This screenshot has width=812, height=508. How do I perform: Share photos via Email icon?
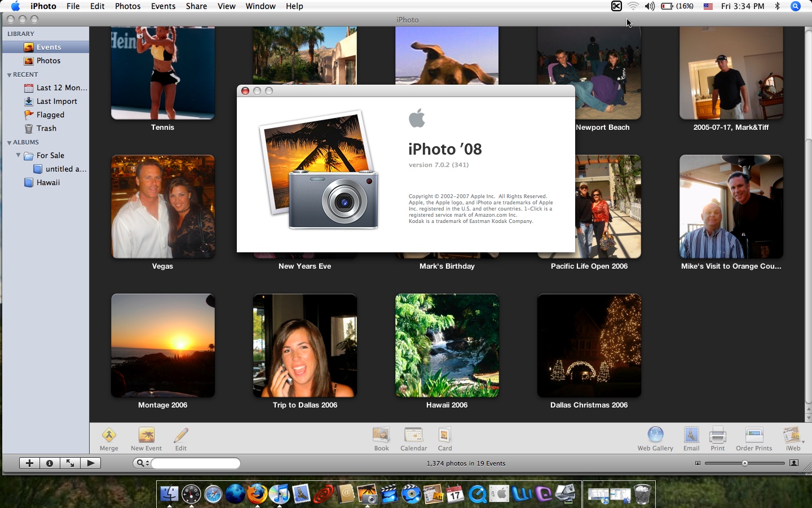pyautogui.click(x=691, y=435)
